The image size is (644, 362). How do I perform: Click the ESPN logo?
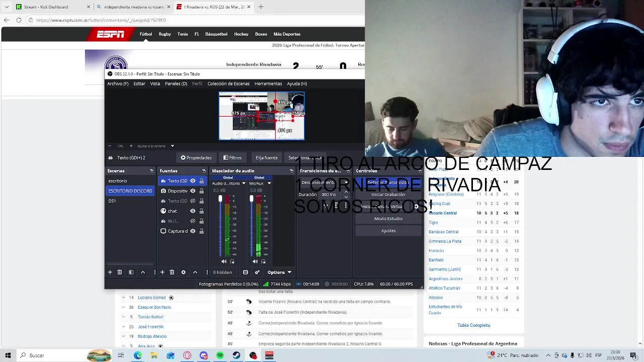click(x=111, y=34)
